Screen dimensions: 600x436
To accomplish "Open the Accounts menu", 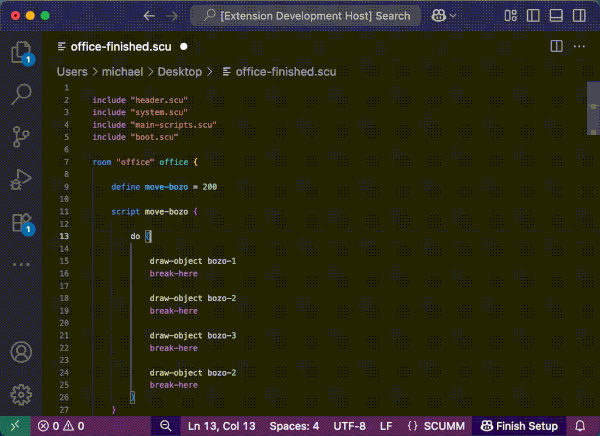I will tap(21, 352).
